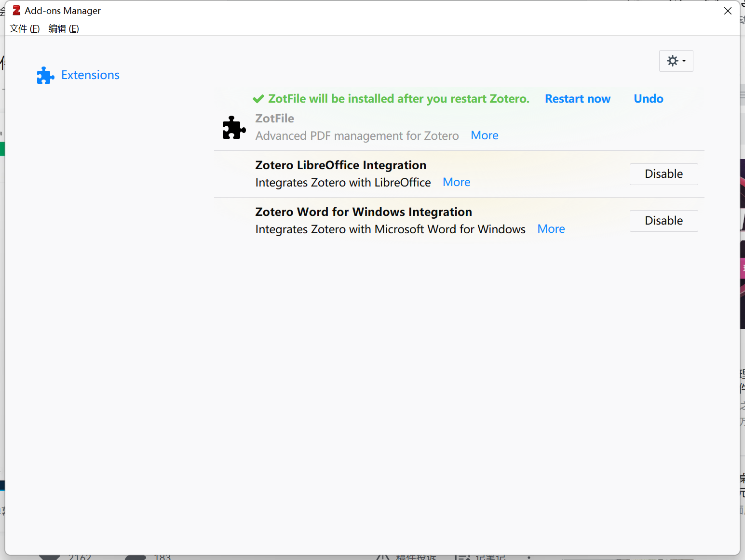Click the Add-ons Manager window title

[x=63, y=11]
